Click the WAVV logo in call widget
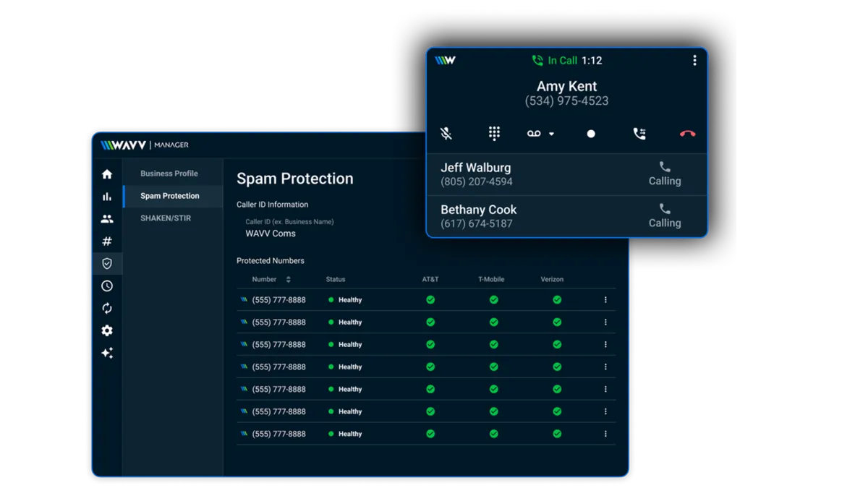The height and width of the screenshot is (488, 868). tap(445, 61)
